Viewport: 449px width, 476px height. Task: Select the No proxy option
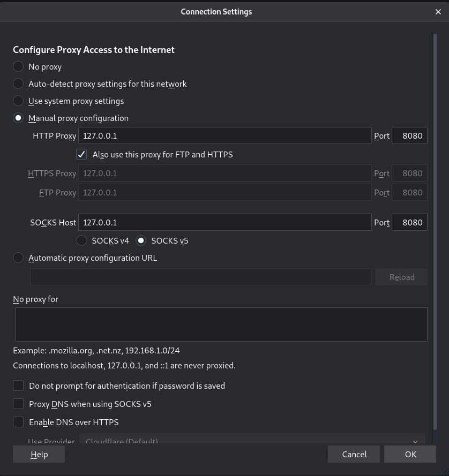pyautogui.click(x=19, y=67)
